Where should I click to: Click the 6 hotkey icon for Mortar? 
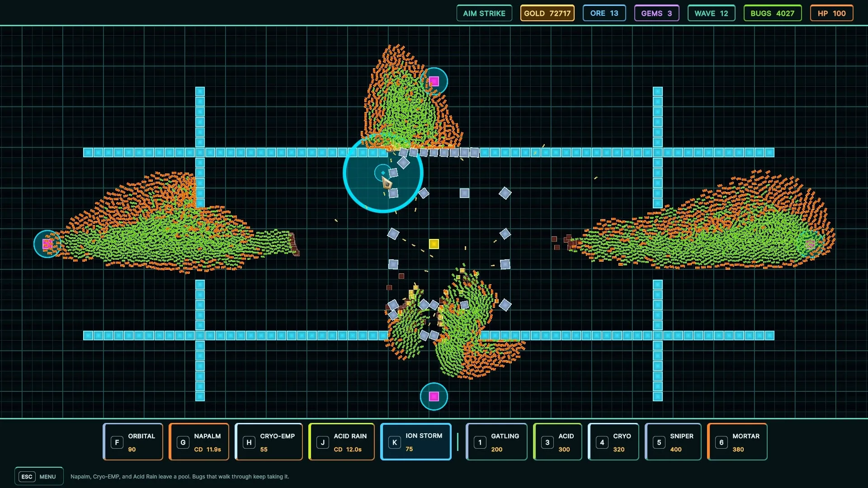[722, 442]
